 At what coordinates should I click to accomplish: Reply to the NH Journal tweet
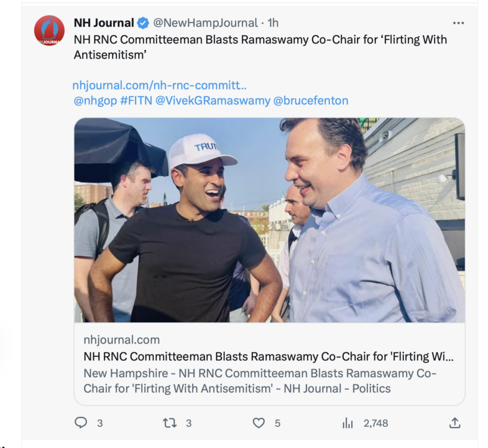click(x=81, y=423)
